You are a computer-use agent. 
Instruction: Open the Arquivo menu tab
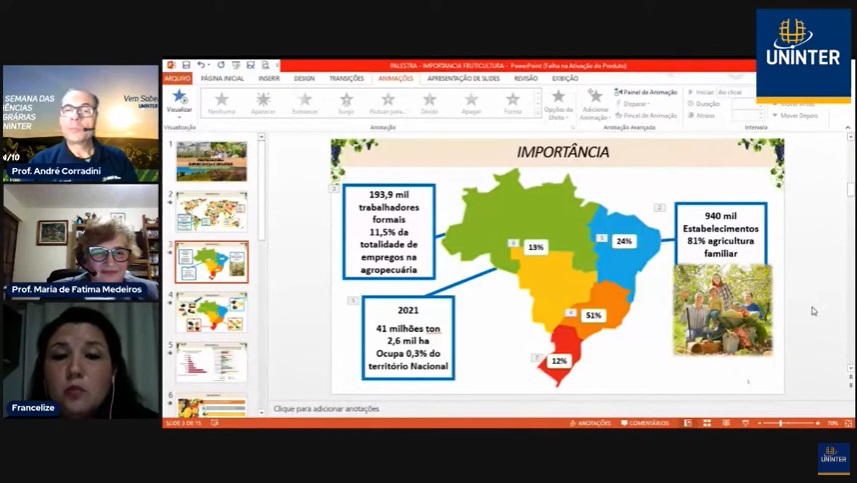point(177,78)
